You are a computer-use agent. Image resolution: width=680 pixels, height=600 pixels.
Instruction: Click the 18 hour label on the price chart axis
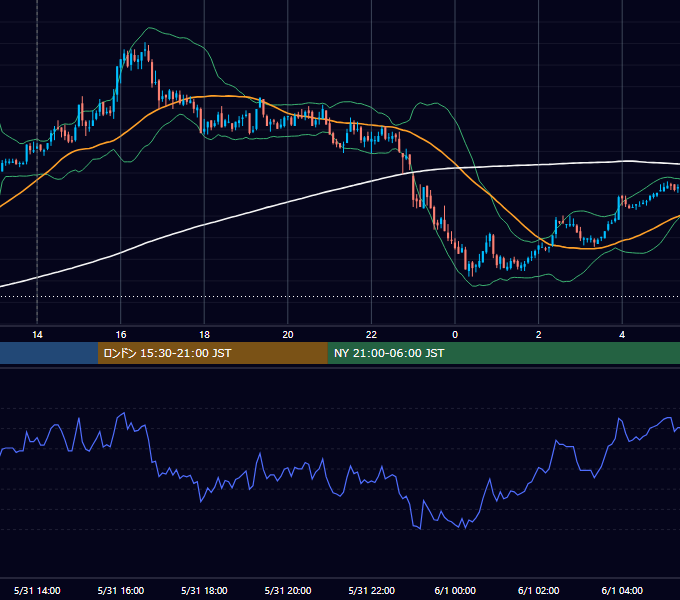pos(204,335)
